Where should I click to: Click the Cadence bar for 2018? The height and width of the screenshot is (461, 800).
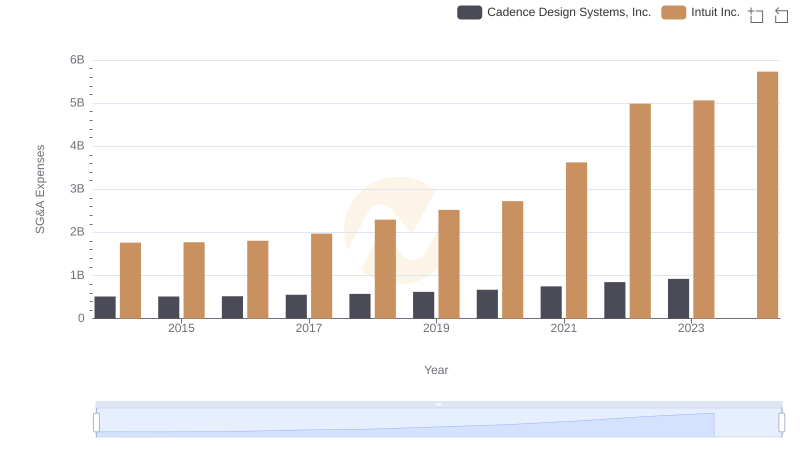pyautogui.click(x=360, y=306)
